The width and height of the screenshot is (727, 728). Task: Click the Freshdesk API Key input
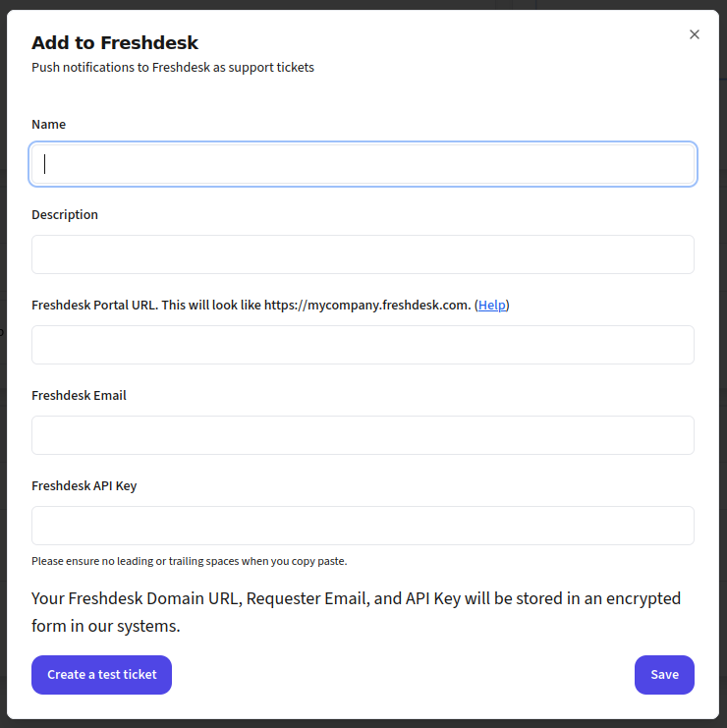[363, 526]
